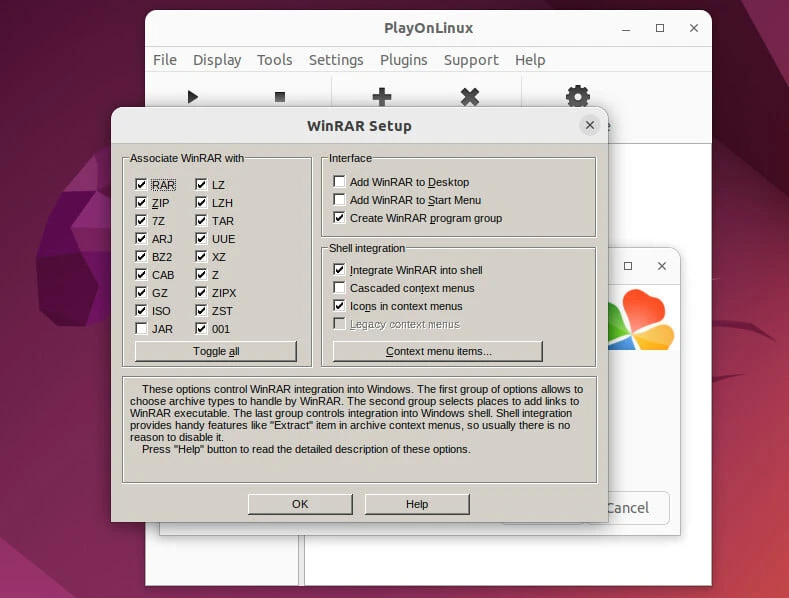Uncheck the ZIPX file association checkbox

pyautogui.click(x=201, y=293)
